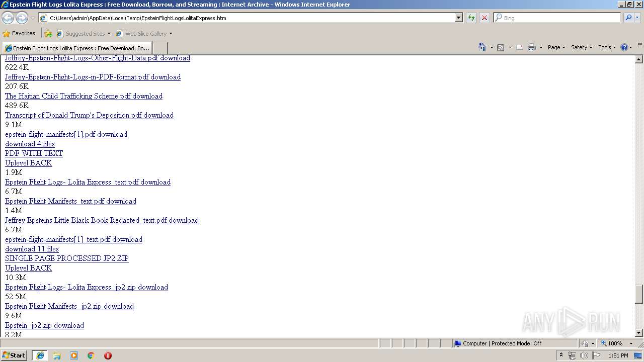Click the volume speaker tray icon
The height and width of the screenshot is (362, 644).
[x=584, y=355]
